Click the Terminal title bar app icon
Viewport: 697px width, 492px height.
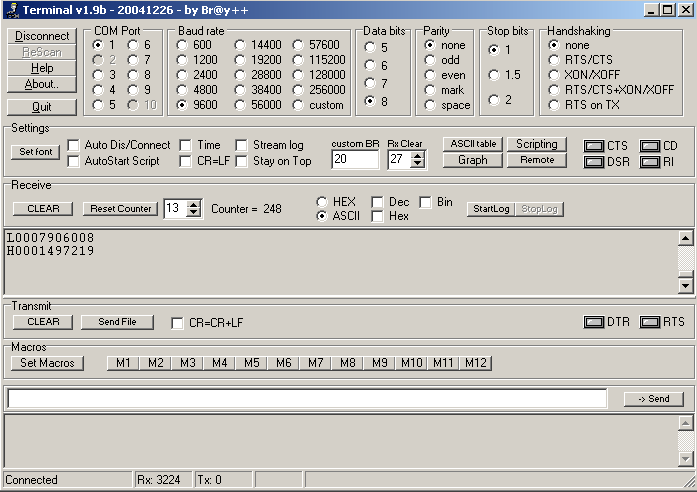tap(10, 9)
